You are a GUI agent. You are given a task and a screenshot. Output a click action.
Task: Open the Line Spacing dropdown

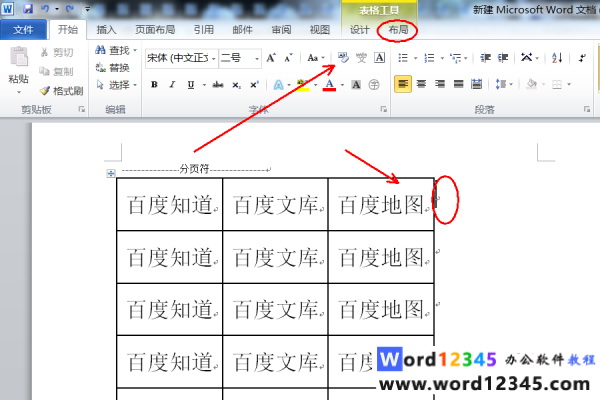coord(503,84)
